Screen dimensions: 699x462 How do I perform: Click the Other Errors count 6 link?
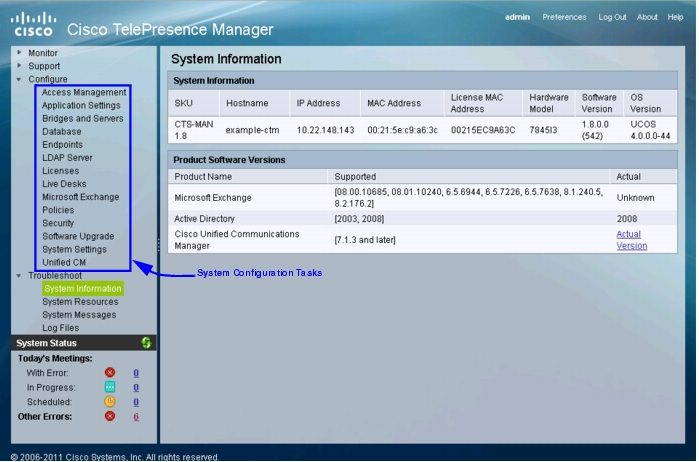tap(136, 417)
